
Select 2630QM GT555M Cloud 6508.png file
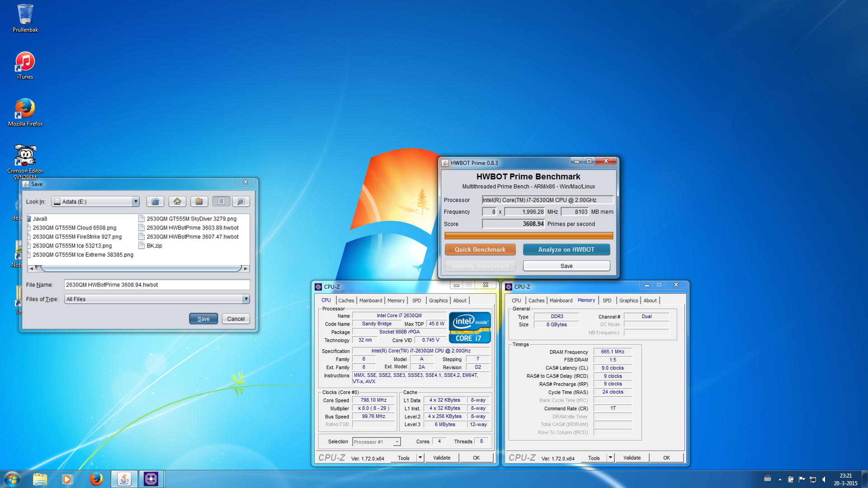pyautogui.click(x=72, y=228)
